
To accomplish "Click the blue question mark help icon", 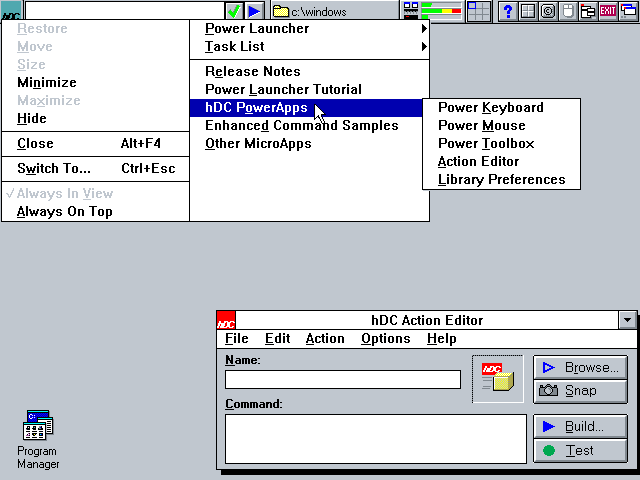I will point(508,11).
